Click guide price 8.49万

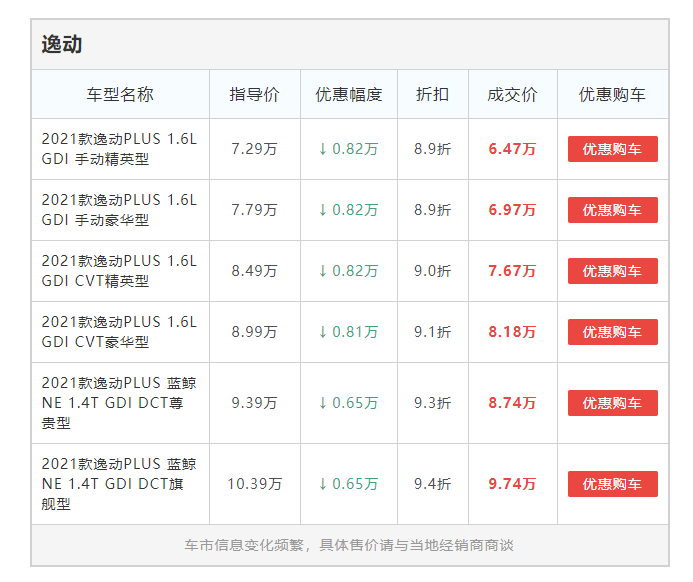click(255, 271)
